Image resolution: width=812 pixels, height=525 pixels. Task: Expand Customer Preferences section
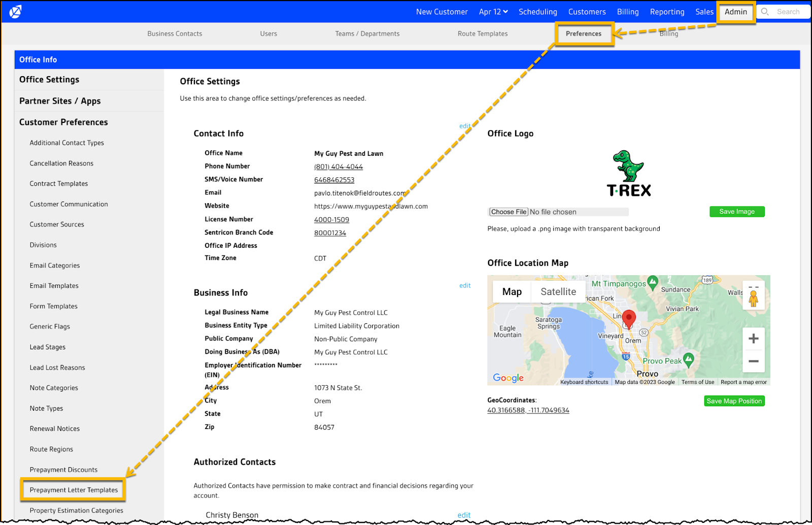(x=63, y=122)
